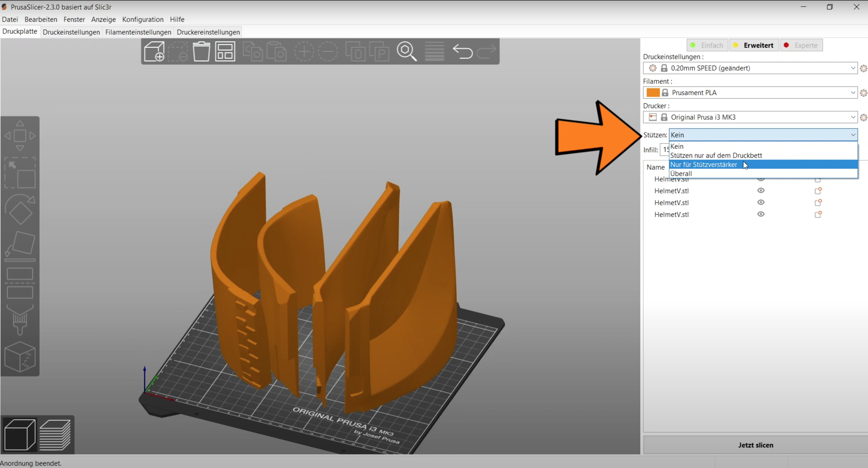Screen dimensions: 868x468
Task: Click the Add object cube icon
Action: pos(154,51)
